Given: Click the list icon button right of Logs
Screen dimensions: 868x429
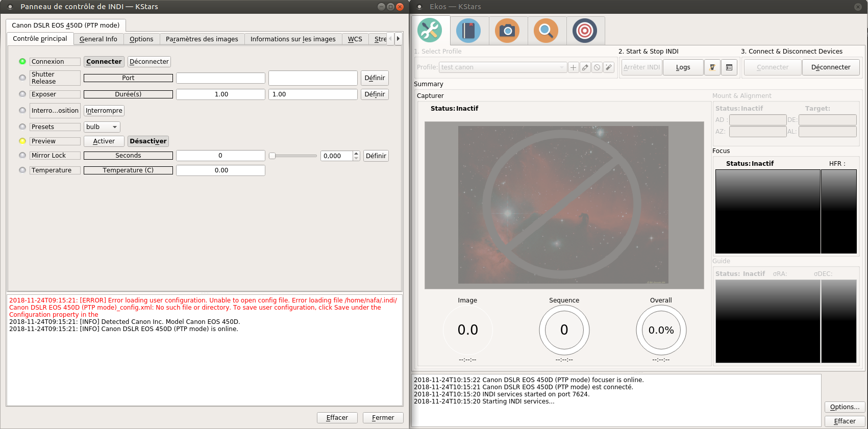Looking at the screenshot, I should 729,67.
